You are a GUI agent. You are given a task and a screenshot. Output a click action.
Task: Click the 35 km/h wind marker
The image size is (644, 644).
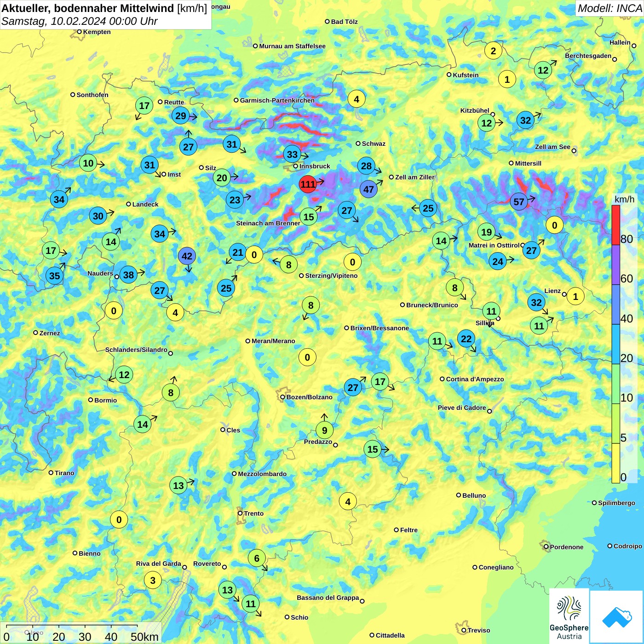coord(54,276)
